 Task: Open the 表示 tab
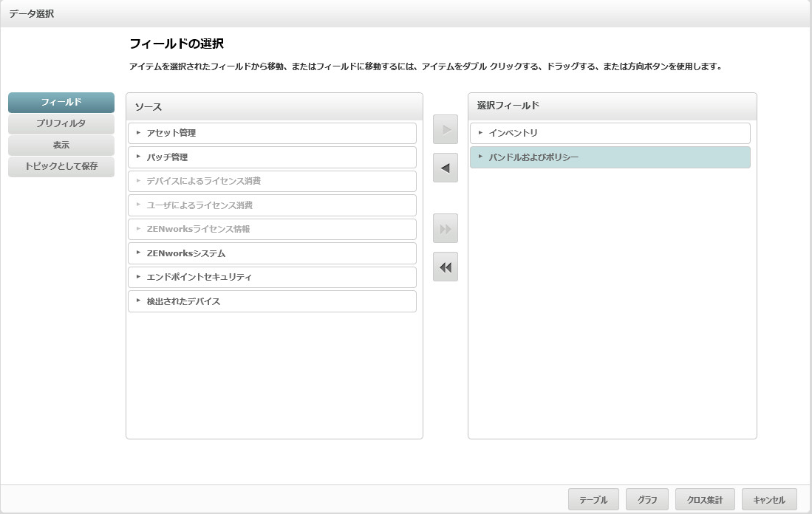(61, 145)
